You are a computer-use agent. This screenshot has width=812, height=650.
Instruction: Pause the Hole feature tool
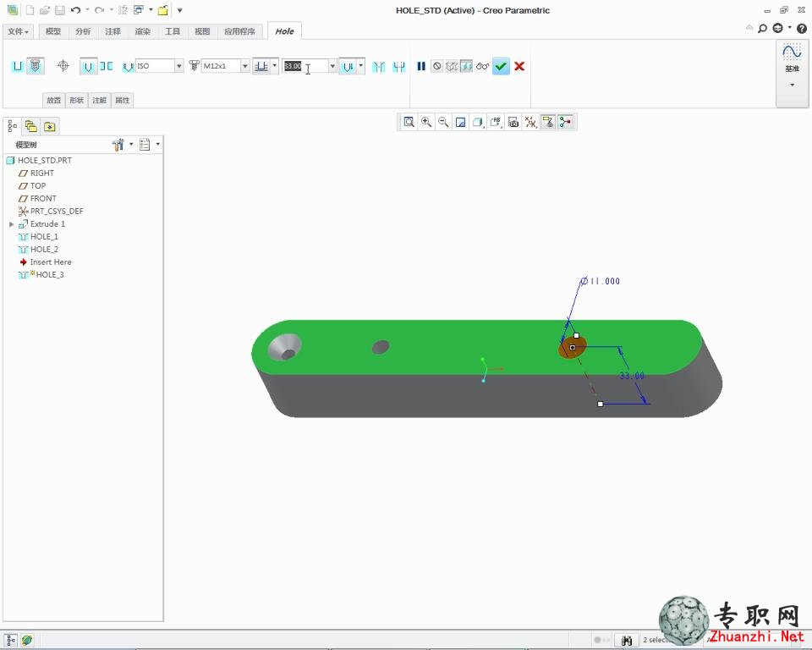click(421, 66)
